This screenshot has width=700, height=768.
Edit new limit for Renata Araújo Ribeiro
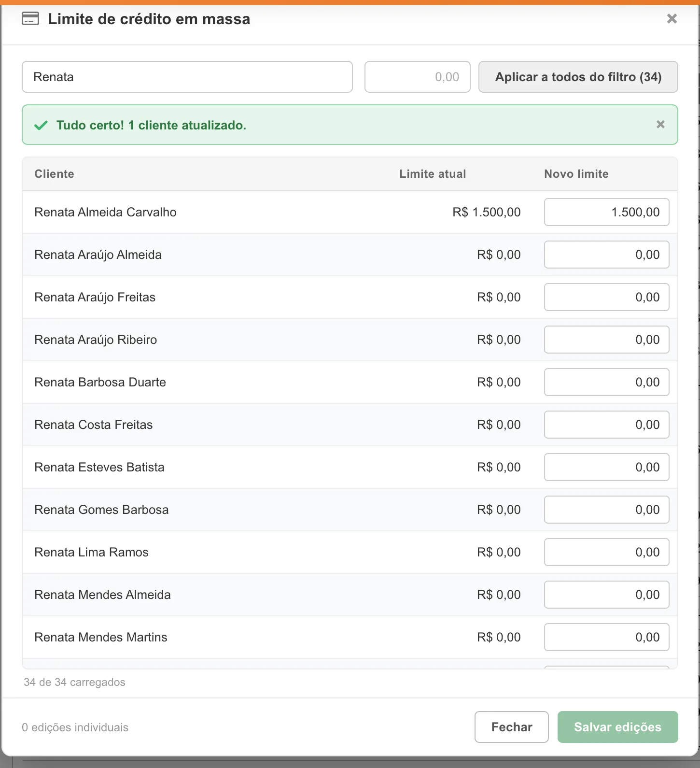[x=607, y=340]
